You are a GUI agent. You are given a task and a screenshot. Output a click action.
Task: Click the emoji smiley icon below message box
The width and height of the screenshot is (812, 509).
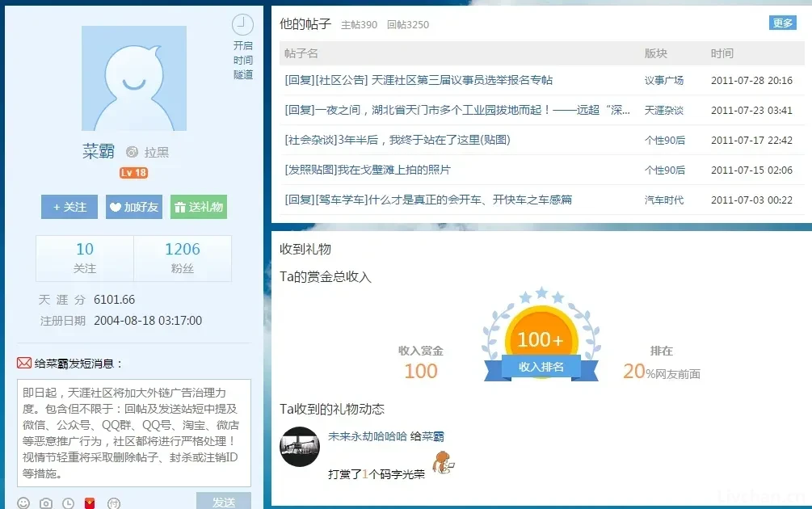coord(23,503)
